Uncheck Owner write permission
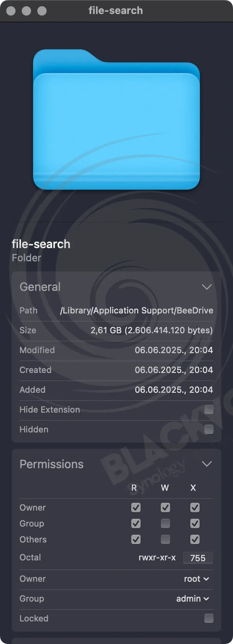The height and width of the screenshot is (644, 233). tap(165, 507)
